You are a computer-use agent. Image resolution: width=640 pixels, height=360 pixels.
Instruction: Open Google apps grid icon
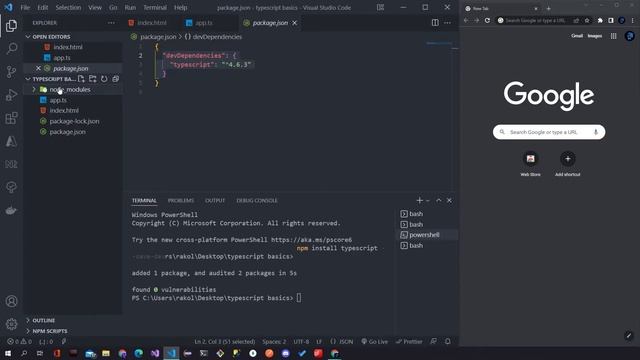(613, 36)
